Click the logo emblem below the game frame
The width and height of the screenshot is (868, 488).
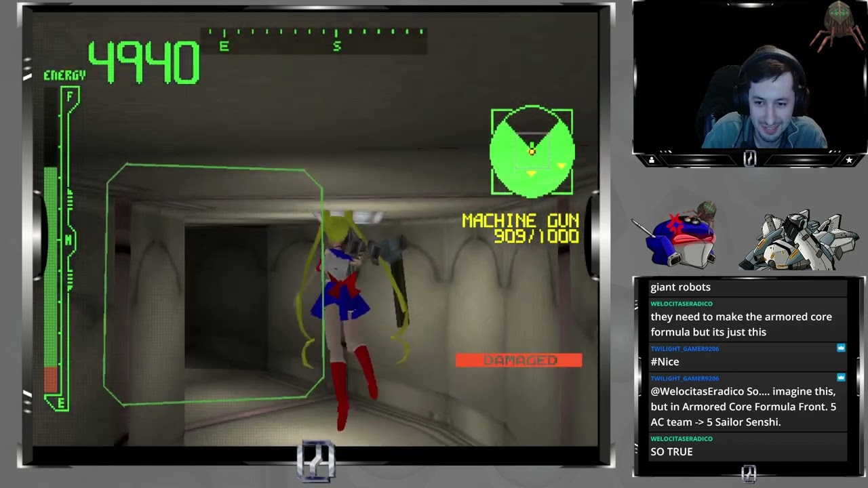coord(316,460)
